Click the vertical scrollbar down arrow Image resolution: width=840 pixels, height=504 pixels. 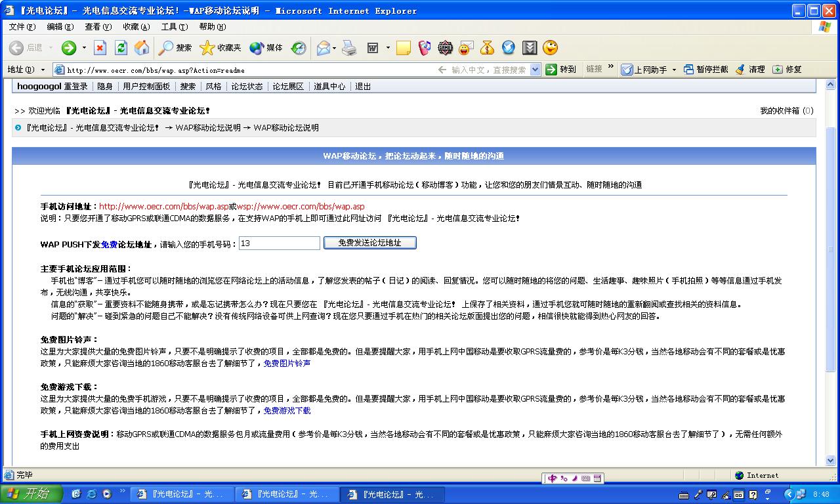tap(831, 461)
